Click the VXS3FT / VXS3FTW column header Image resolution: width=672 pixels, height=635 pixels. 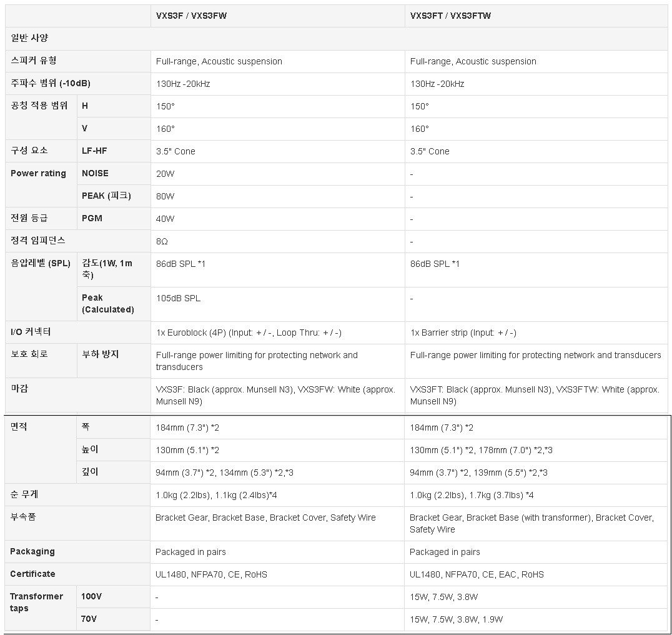point(450,16)
